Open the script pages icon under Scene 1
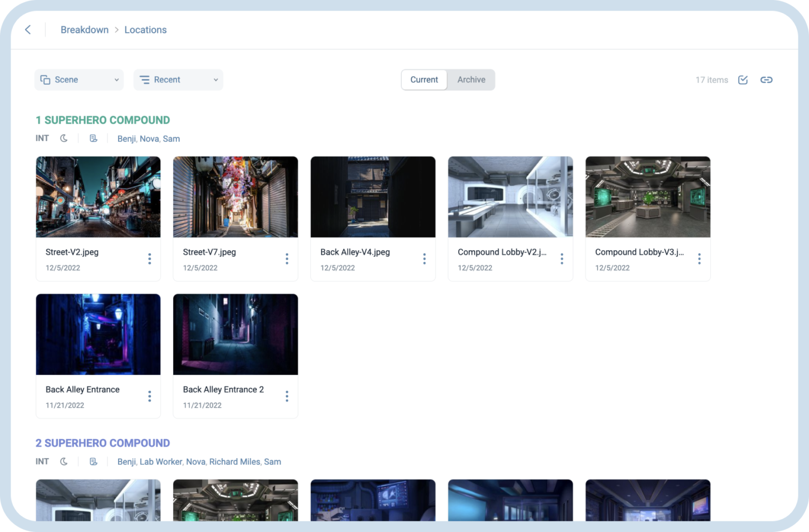809x532 pixels. pyautogui.click(x=94, y=138)
